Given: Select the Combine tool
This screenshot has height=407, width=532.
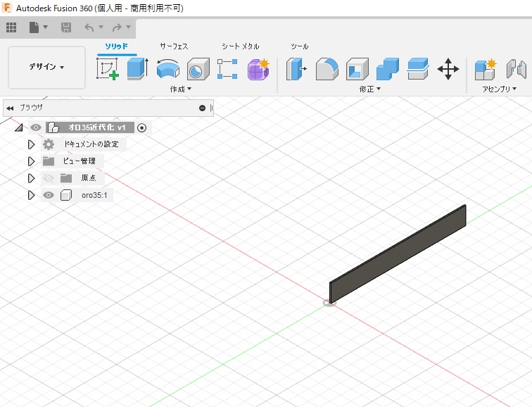Looking at the screenshot, I should coord(388,69).
